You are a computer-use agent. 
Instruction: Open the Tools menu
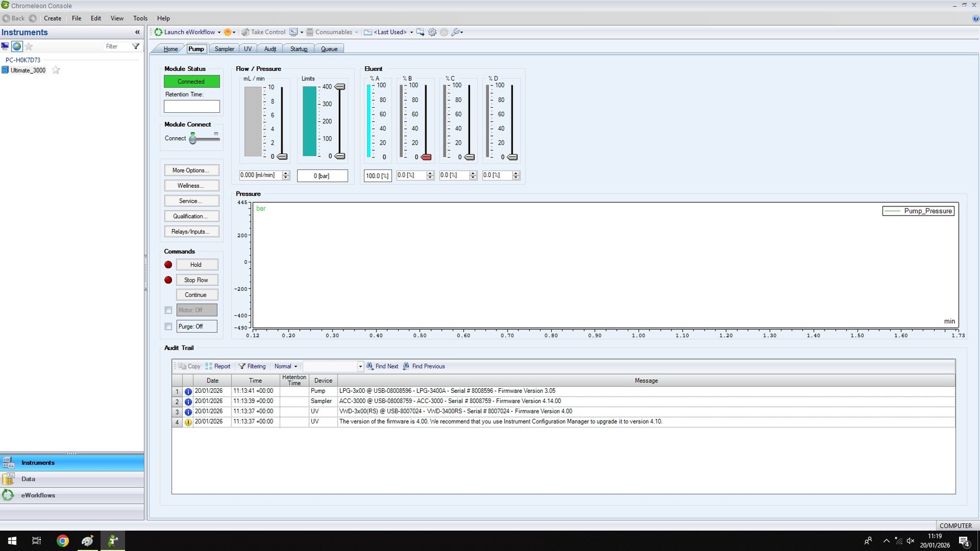click(140, 18)
